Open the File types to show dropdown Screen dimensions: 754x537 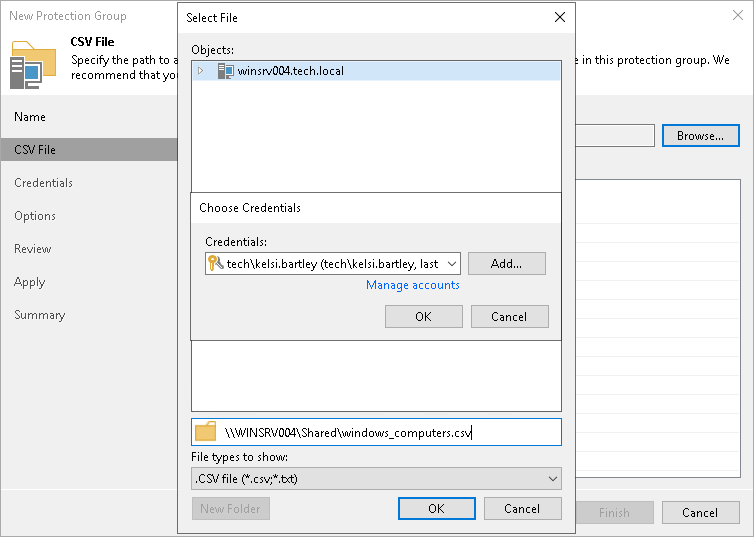pyautogui.click(x=376, y=478)
